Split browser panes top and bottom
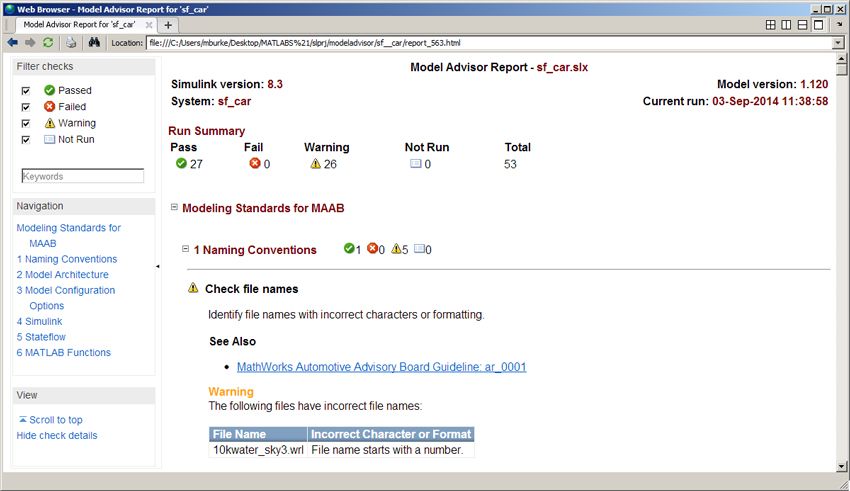The image size is (850, 491). 802,25
